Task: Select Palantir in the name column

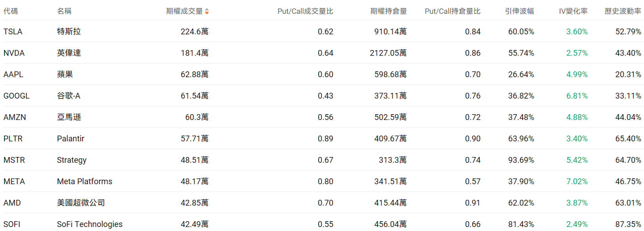Action: [x=71, y=139]
